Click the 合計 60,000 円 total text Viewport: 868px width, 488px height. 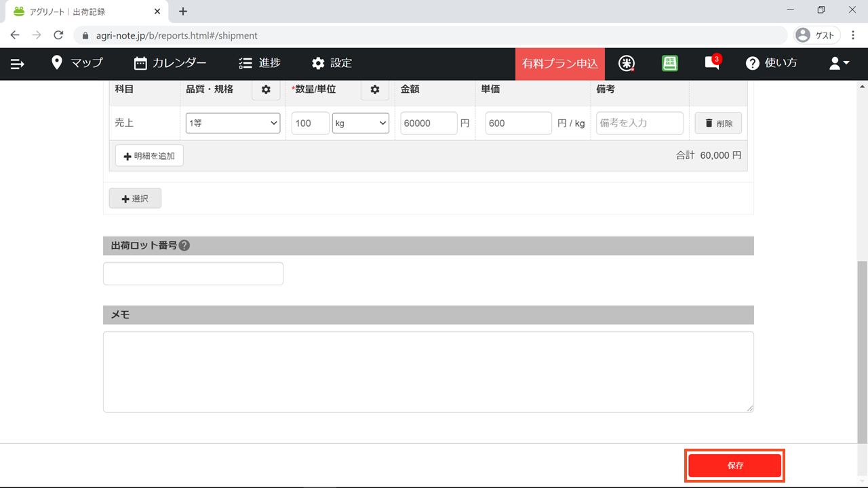(x=709, y=155)
